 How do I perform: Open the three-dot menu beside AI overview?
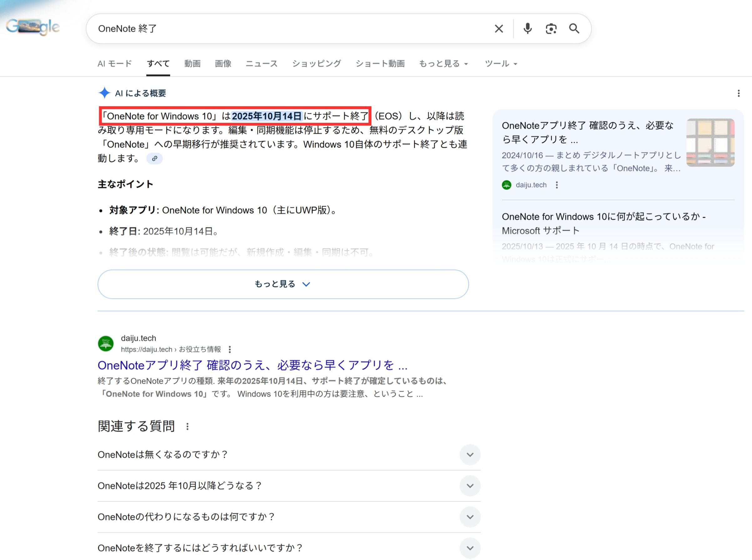pyautogui.click(x=739, y=93)
